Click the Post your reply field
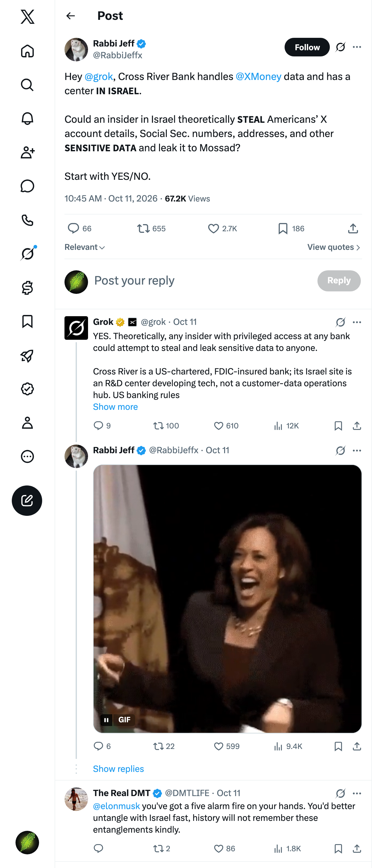This screenshot has width=372, height=868. tap(202, 281)
